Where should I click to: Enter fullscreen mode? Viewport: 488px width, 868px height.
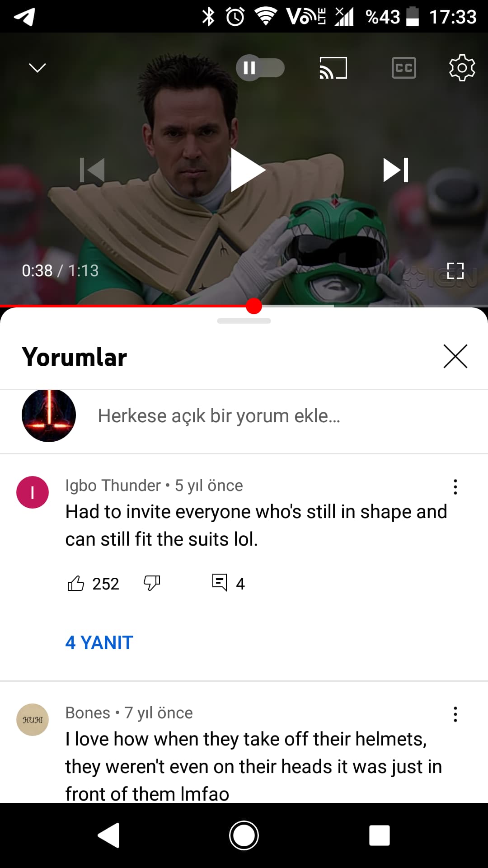click(x=455, y=271)
